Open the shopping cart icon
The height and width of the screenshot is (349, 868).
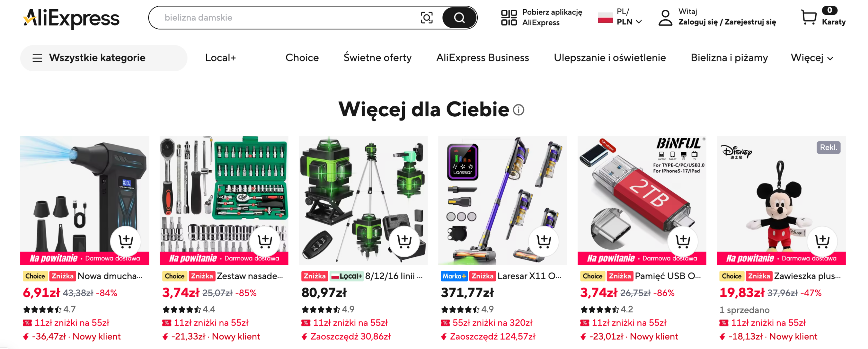[808, 17]
